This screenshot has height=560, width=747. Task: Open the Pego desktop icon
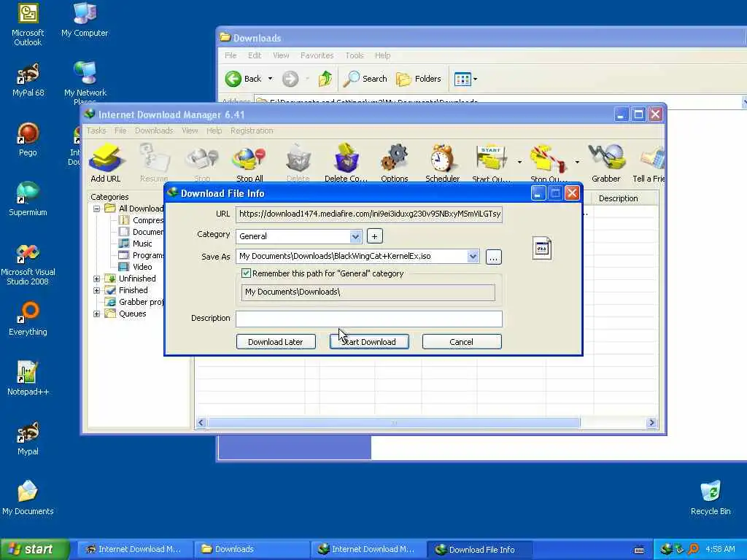click(28, 139)
